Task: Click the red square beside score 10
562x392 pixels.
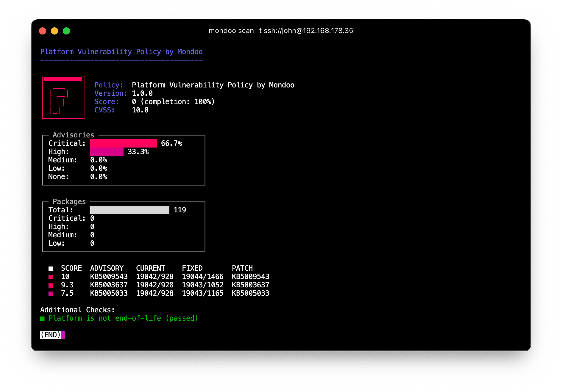Action: [51, 277]
